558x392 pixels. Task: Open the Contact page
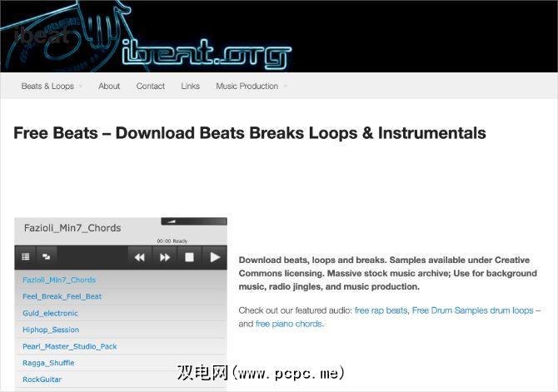(151, 86)
